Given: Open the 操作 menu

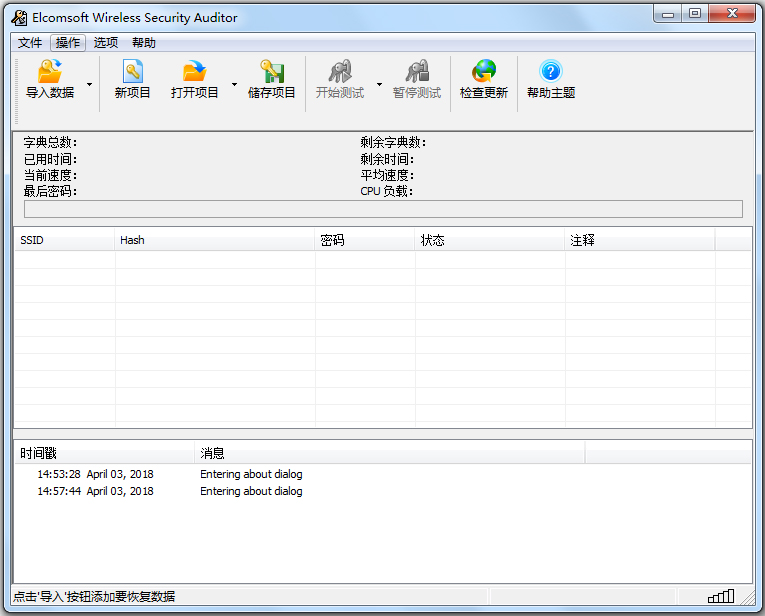Looking at the screenshot, I should (68, 43).
